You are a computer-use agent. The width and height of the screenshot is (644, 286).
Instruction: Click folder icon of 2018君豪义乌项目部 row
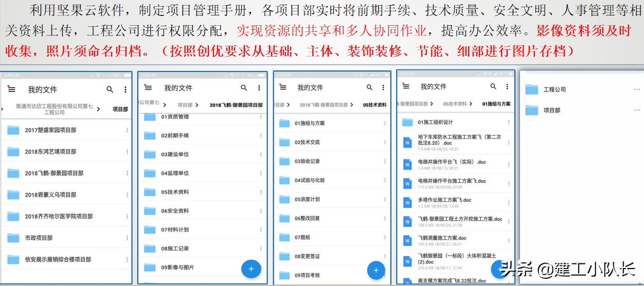[x=13, y=195]
